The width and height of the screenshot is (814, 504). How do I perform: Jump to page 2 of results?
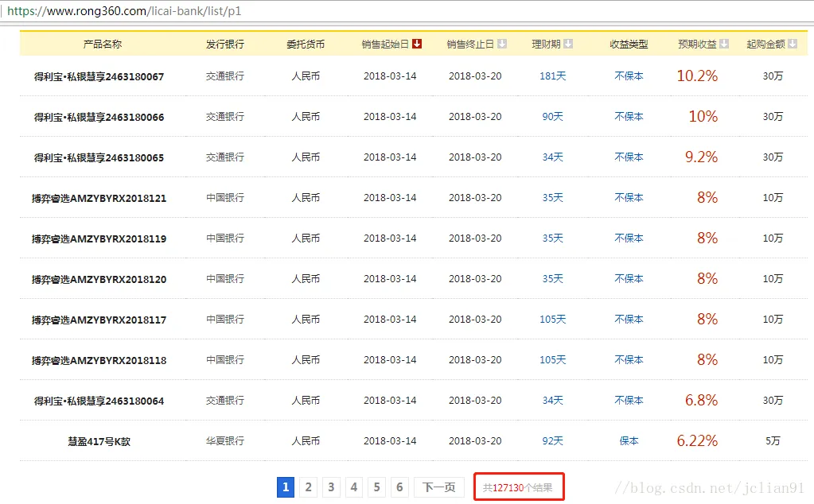pos(308,487)
